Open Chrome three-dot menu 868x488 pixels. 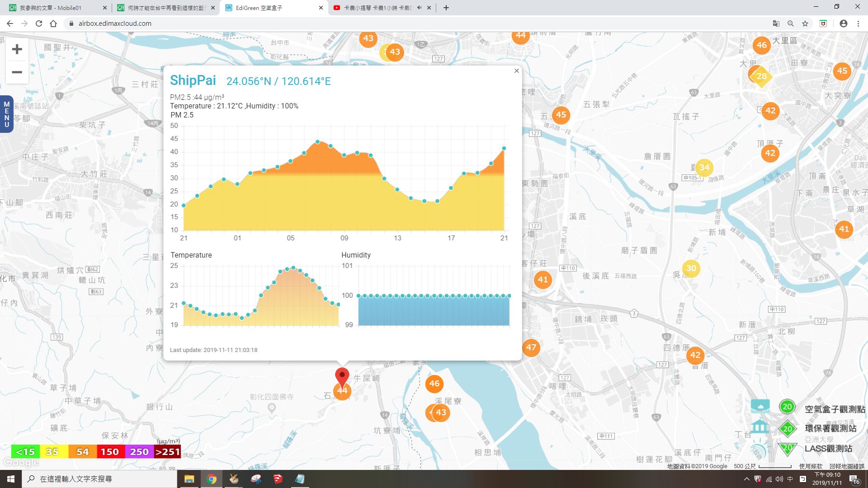tap(858, 23)
